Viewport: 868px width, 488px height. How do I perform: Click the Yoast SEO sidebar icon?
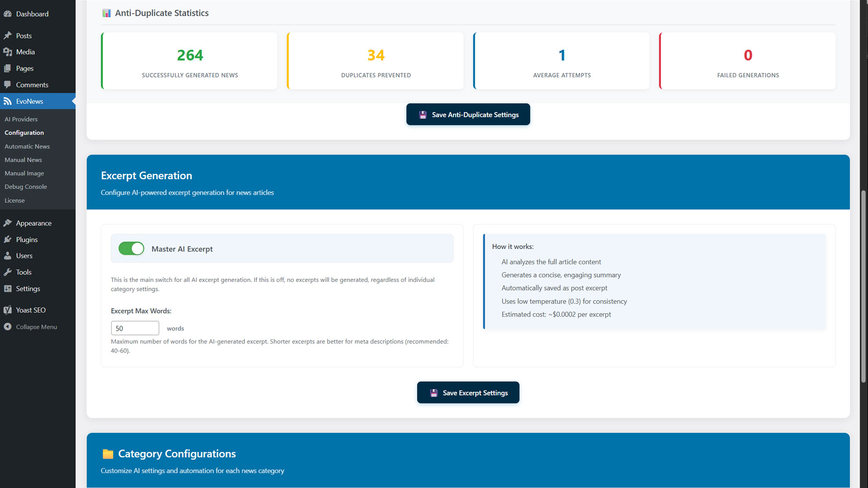pos(8,310)
